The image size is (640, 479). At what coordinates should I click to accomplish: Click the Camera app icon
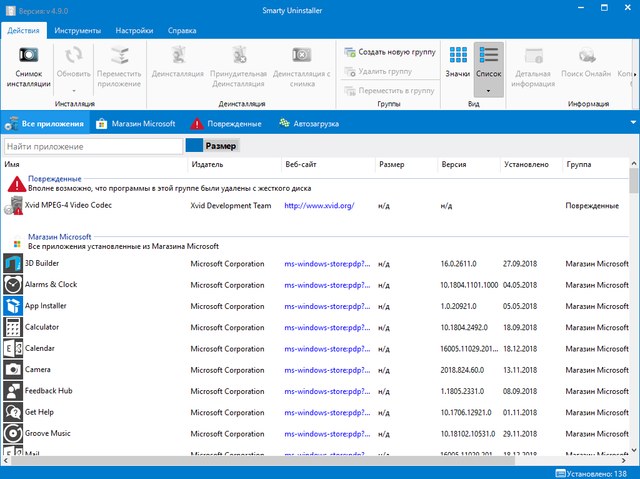click(x=13, y=369)
